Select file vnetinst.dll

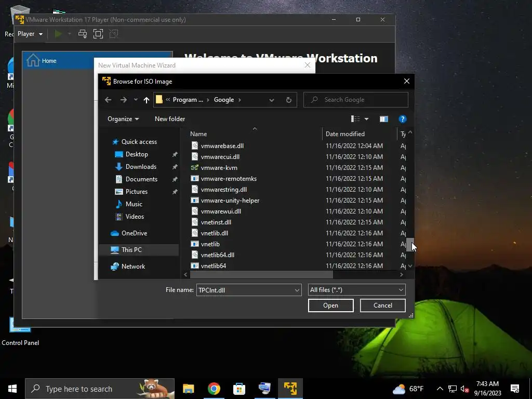click(216, 222)
